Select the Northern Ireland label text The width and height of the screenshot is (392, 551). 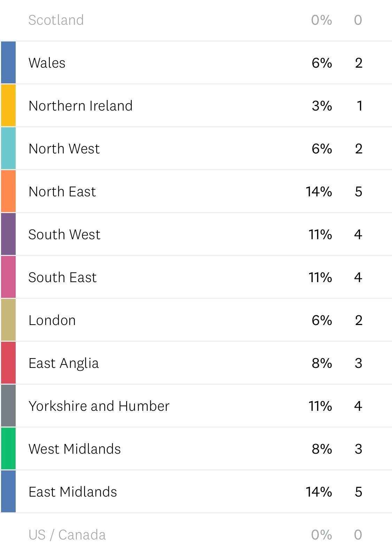[x=80, y=106]
